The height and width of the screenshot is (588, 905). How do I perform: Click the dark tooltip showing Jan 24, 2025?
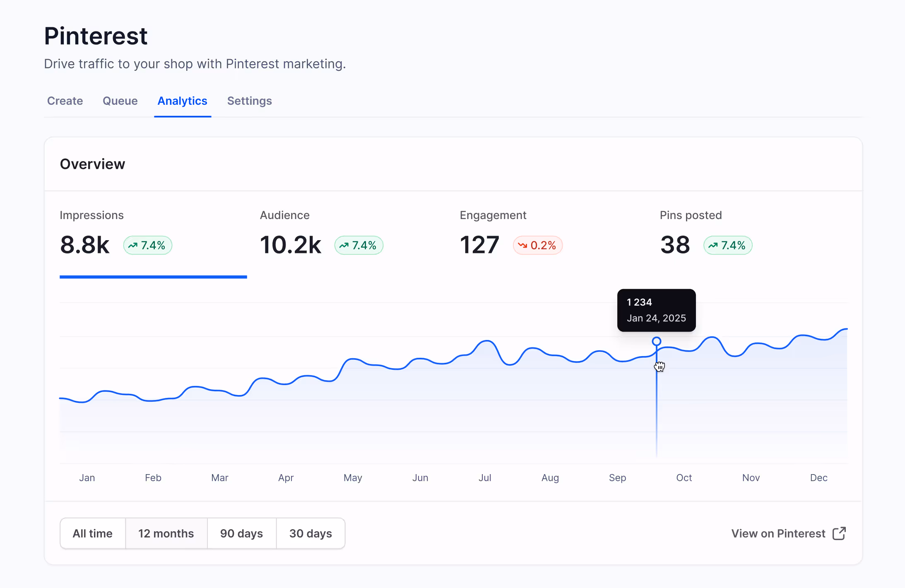click(656, 310)
